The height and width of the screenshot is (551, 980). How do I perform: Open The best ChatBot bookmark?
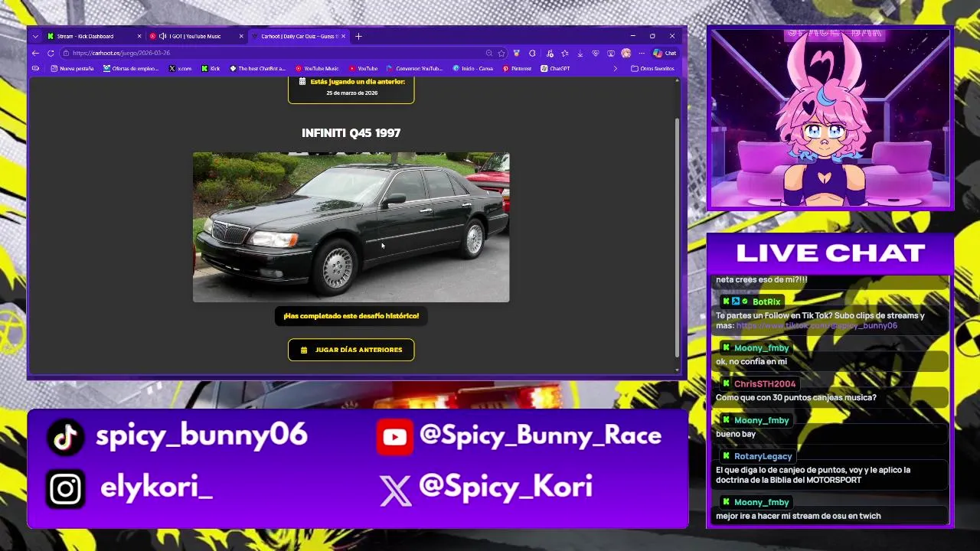[x=257, y=68]
